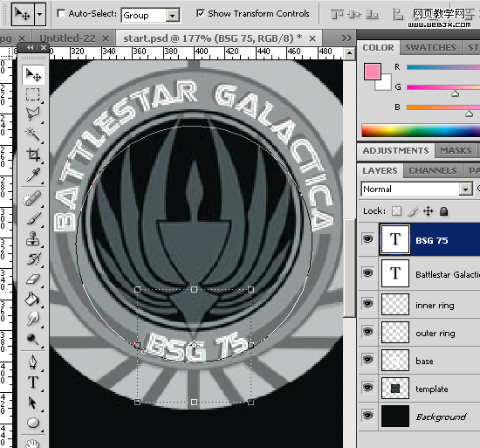The width and height of the screenshot is (480, 448).
Task: Open the Untitled-22 document tab
Action: coord(67,38)
